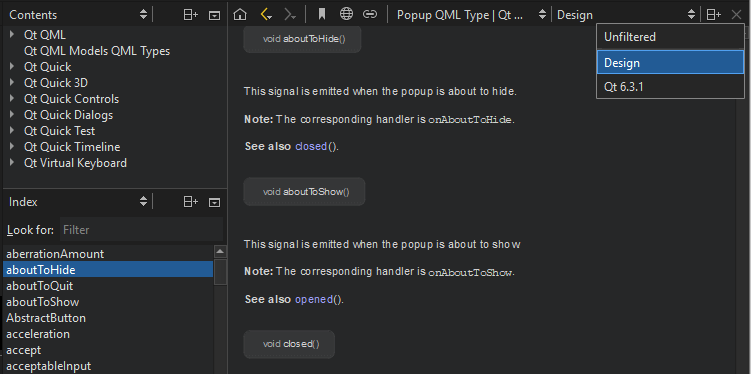The width and height of the screenshot is (751, 374).
Task: Select acceleration in the index
Action: pyautogui.click(x=108, y=334)
